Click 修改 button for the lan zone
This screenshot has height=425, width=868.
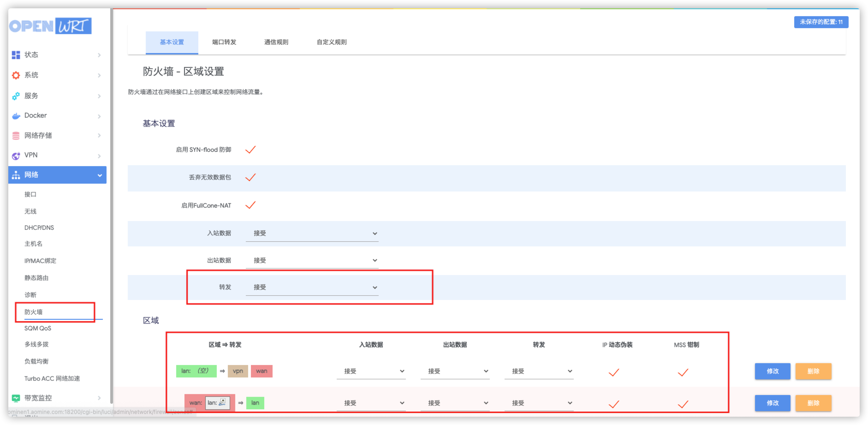tap(772, 371)
